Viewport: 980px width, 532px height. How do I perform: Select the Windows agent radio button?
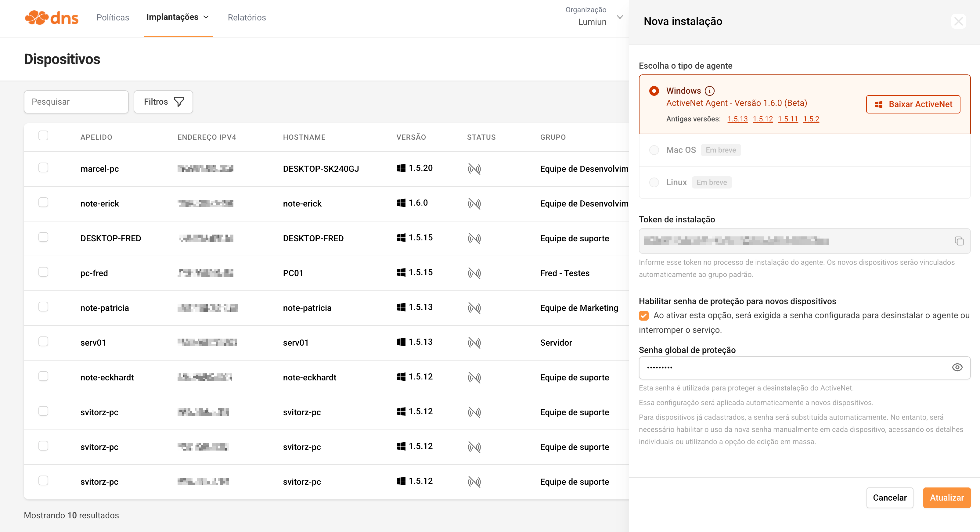coord(654,91)
